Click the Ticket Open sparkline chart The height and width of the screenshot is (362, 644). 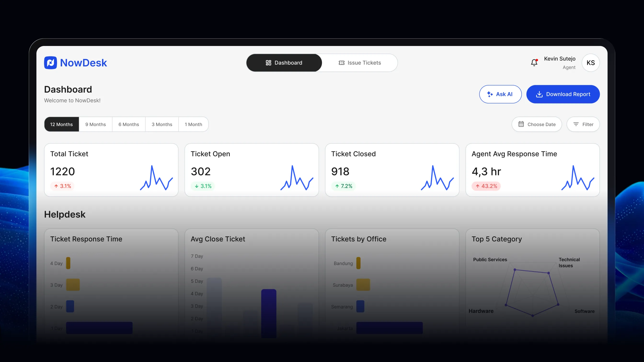click(297, 178)
